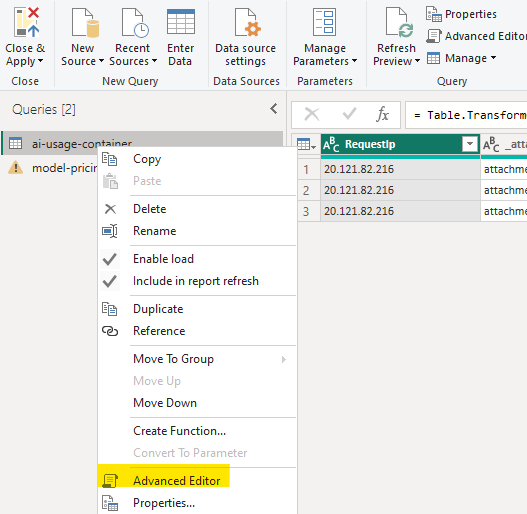Viewport: 527px width, 514px height.
Task: Collapse the Queries pane with chevron
Action: pyautogui.click(x=274, y=109)
